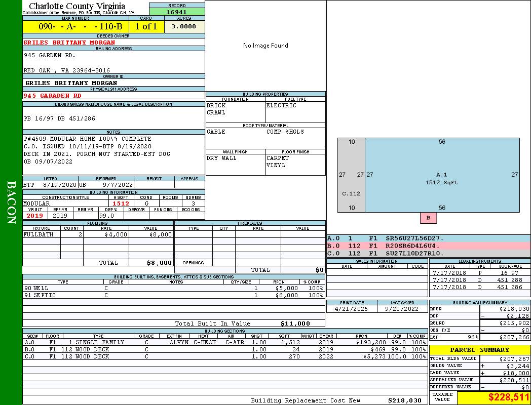Click the red TAXABLE VALUE $228,511
Image resolution: width=532 pixels, height=405 pixels.
pos(508,397)
